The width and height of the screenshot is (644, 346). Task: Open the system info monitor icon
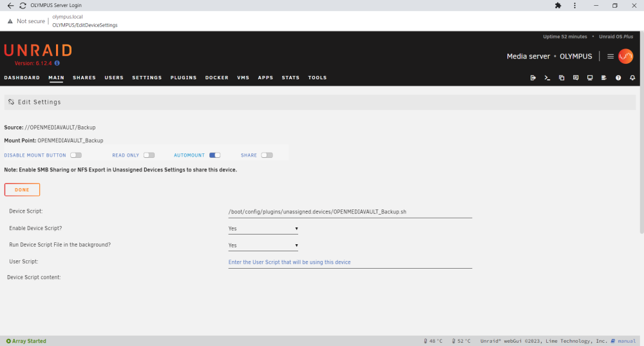click(x=590, y=78)
